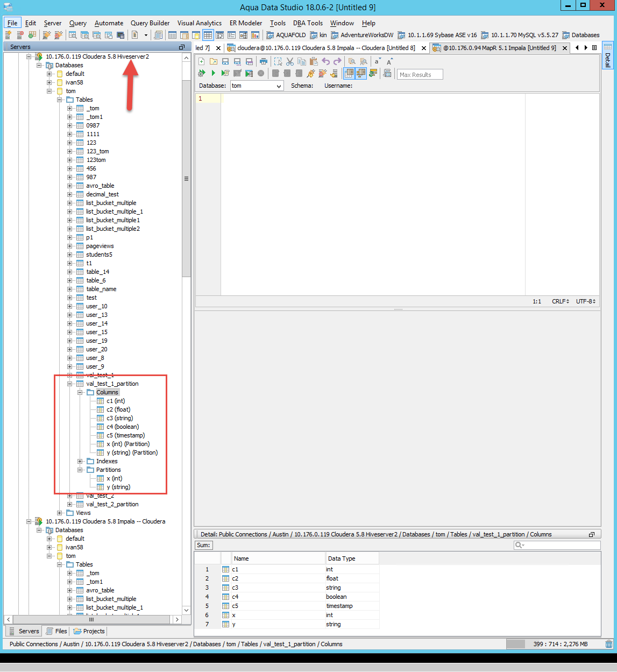Screen dimensions: 617x672
Task: Switch to the Files tab at bottom
Action: 56,631
